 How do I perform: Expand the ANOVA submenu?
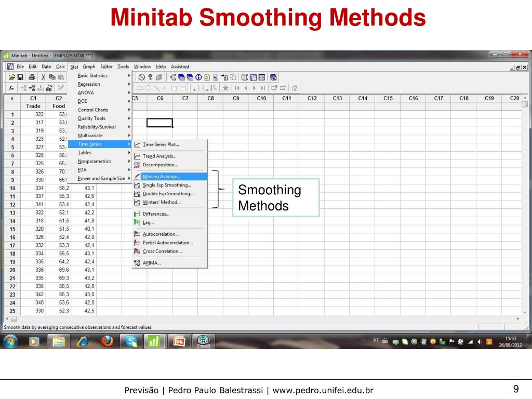click(x=100, y=92)
